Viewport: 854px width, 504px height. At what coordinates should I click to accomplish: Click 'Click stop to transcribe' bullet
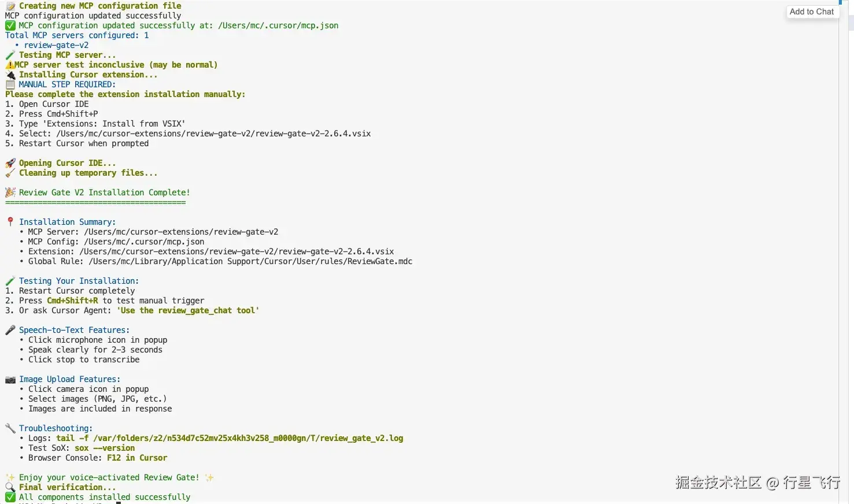click(x=84, y=360)
